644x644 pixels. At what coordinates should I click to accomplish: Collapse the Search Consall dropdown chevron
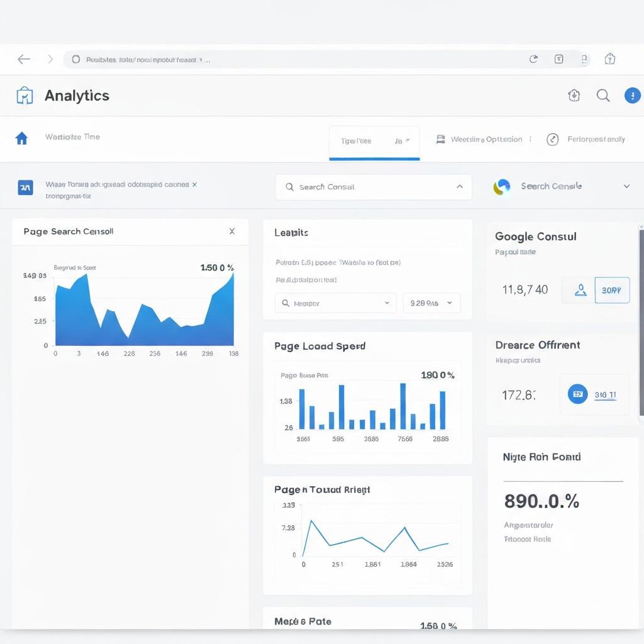(460, 186)
